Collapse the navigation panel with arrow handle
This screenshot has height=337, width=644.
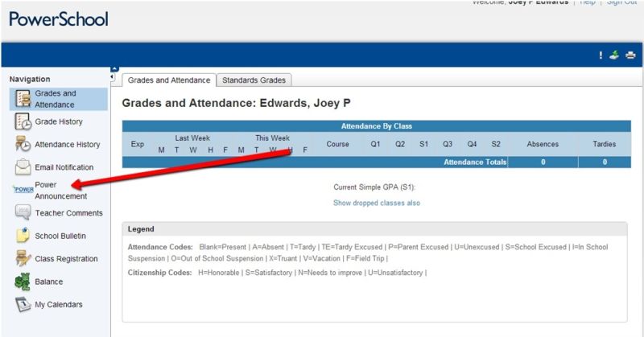pyautogui.click(x=112, y=76)
